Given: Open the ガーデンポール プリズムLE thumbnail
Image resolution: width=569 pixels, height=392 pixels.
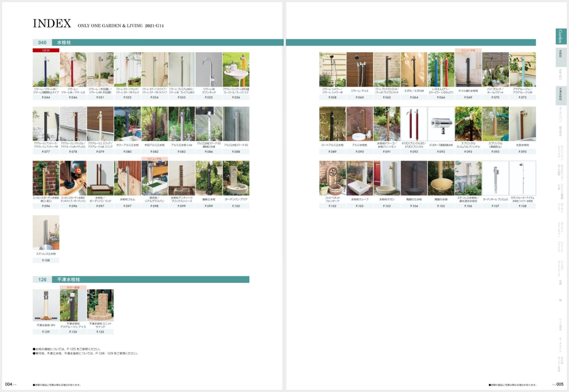Looking at the screenshot, I should point(495,178).
